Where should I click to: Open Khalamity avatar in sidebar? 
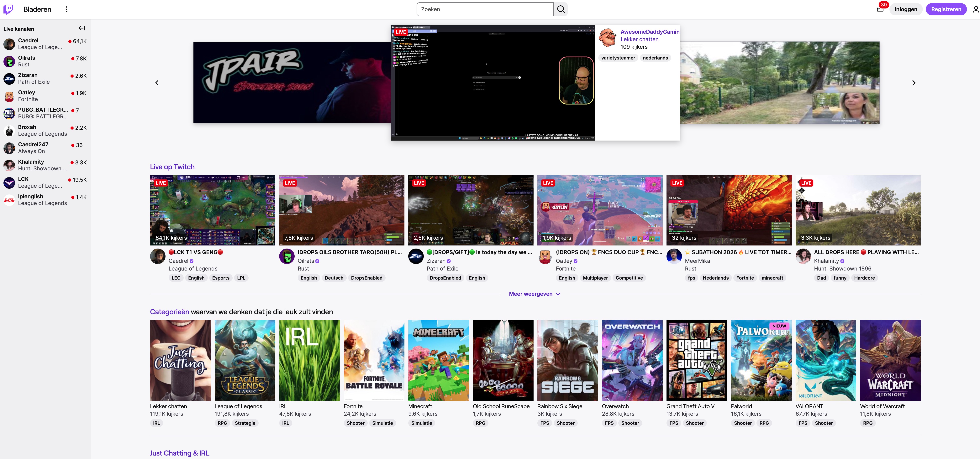[9, 165]
